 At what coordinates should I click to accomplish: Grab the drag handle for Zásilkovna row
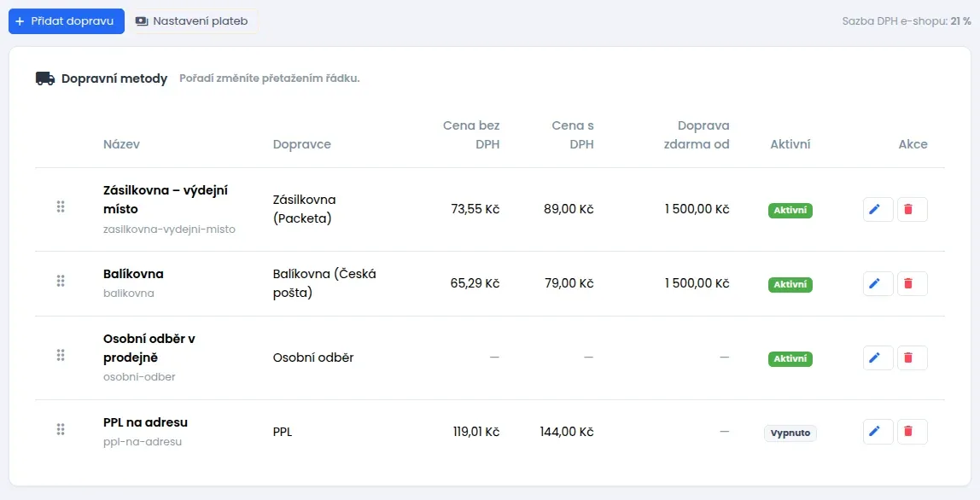tap(61, 206)
